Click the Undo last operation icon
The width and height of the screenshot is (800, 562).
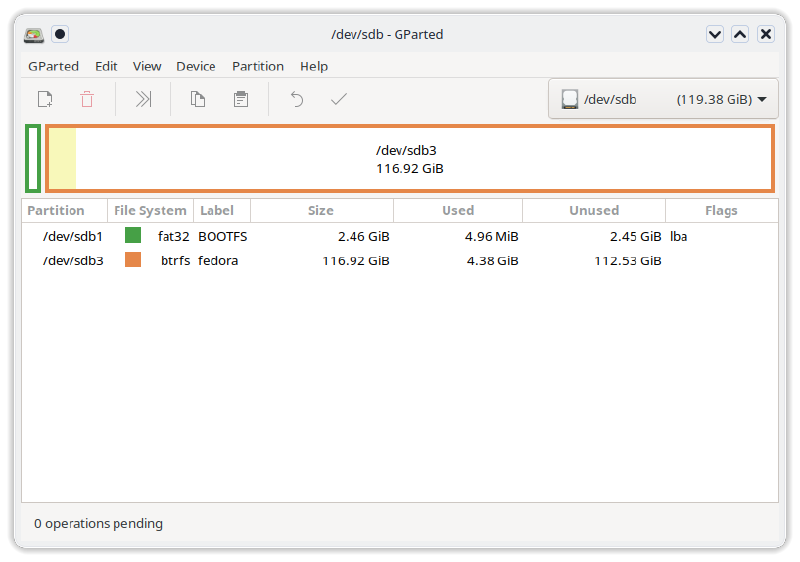pos(296,99)
